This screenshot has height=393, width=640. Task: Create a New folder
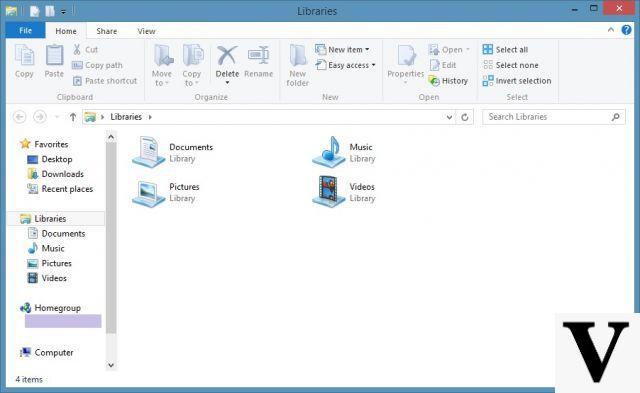point(298,65)
